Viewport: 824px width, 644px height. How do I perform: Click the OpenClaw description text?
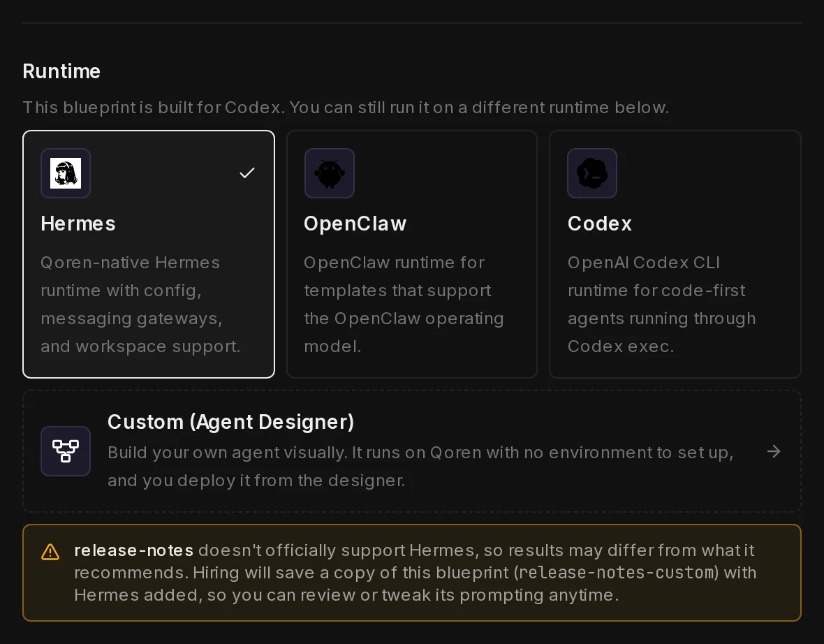pos(404,305)
